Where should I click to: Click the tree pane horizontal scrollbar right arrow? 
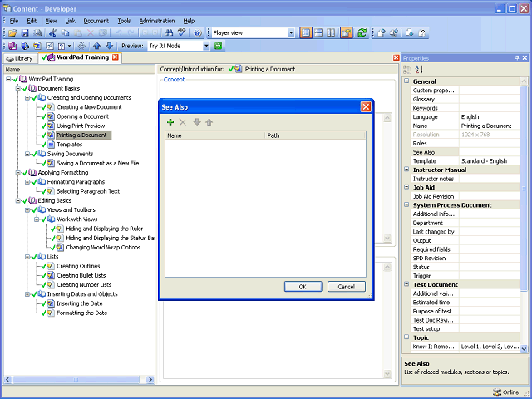[150, 380]
